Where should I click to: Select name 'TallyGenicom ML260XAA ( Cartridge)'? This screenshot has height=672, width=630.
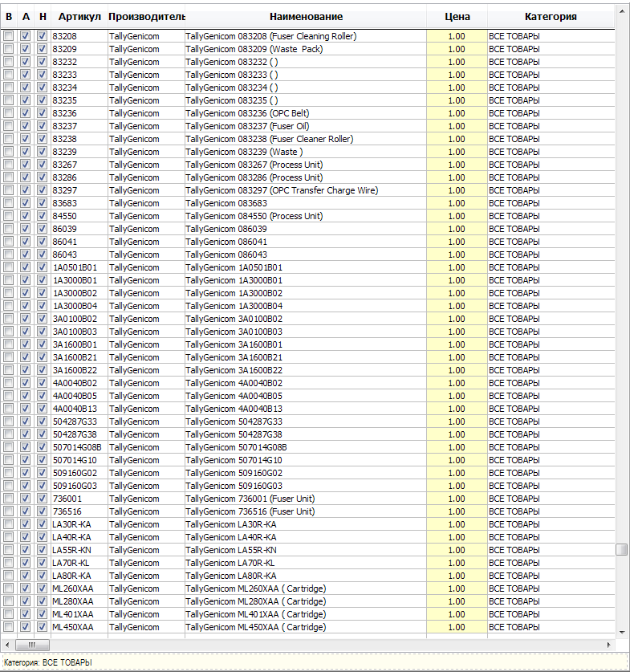256,589
